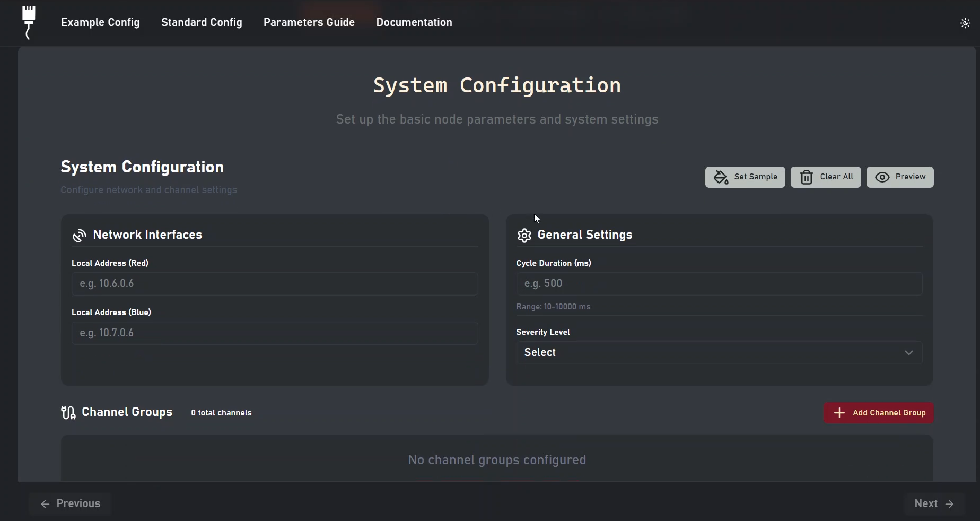Expand Severity Level using the chevron arrow

(x=908, y=353)
